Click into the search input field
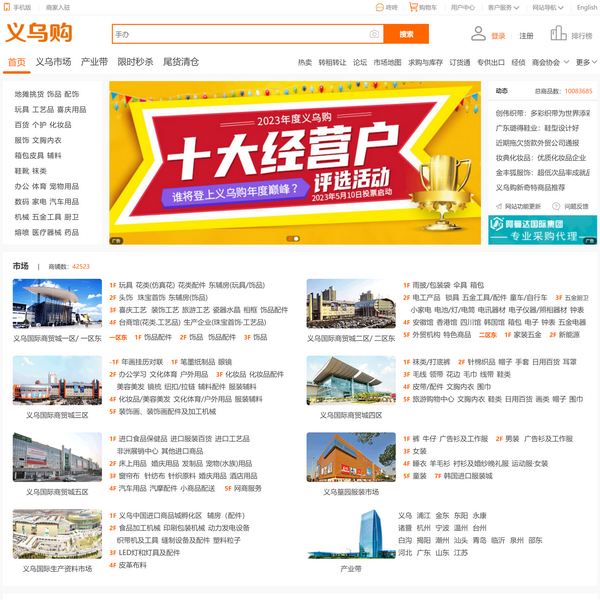This screenshot has width=600, height=600. click(240, 34)
